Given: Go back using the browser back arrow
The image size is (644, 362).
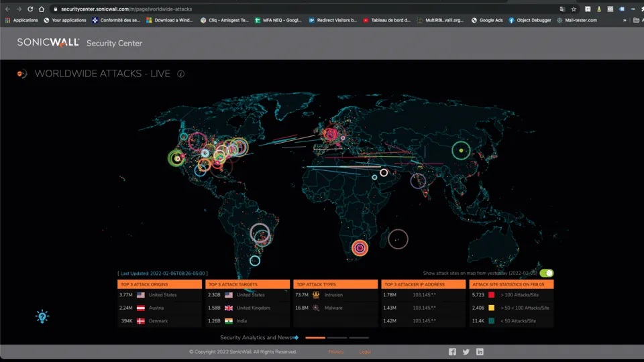Looking at the screenshot, I should pyautogui.click(x=8, y=9).
